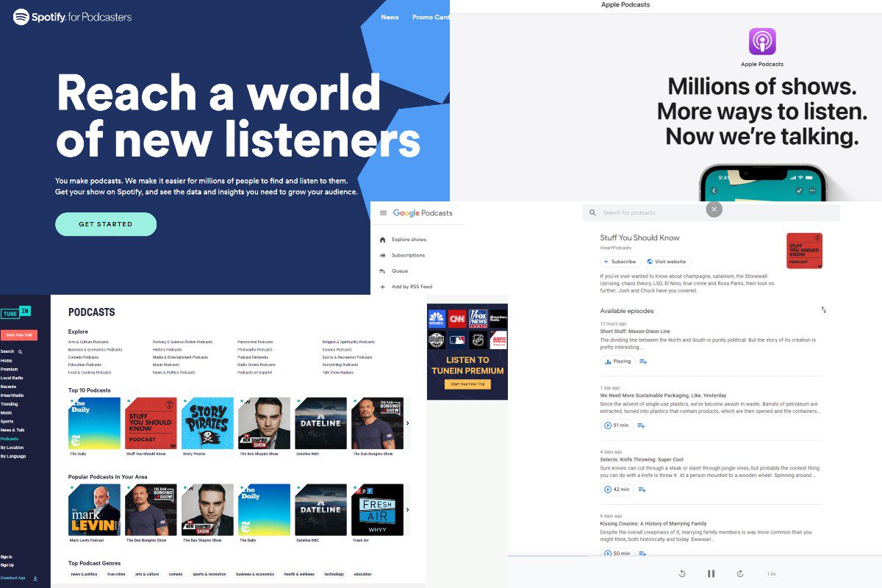
Task: Subscribe to Stuff You Should Know
Action: (x=620, y=262)
